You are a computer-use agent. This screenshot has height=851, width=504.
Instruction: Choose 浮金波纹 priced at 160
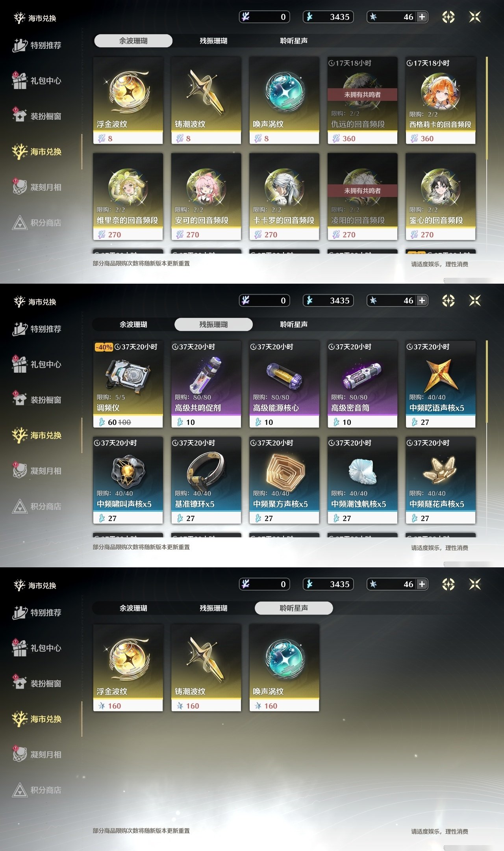tap(128, 668)
